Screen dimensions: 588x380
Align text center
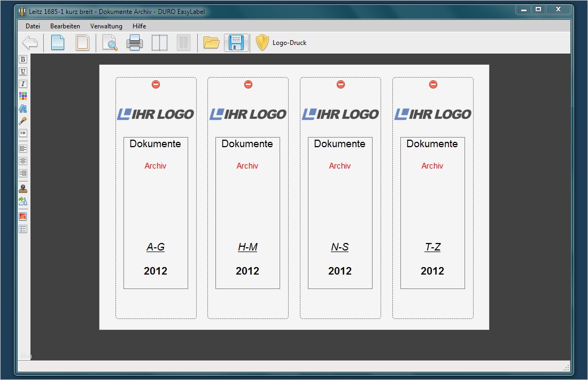23,161
